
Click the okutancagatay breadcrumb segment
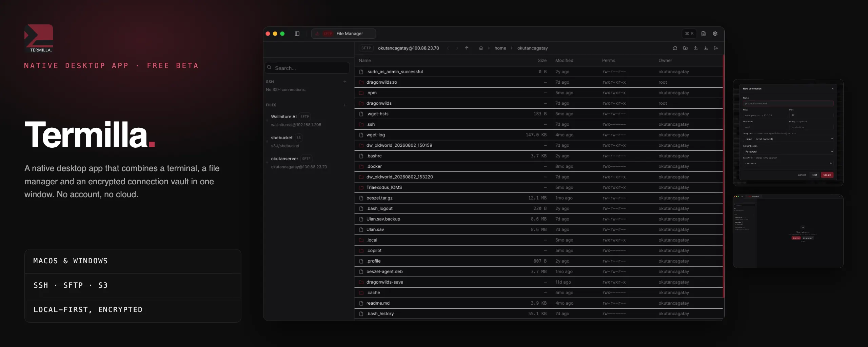pyautogui.click(x=532, y=48)
